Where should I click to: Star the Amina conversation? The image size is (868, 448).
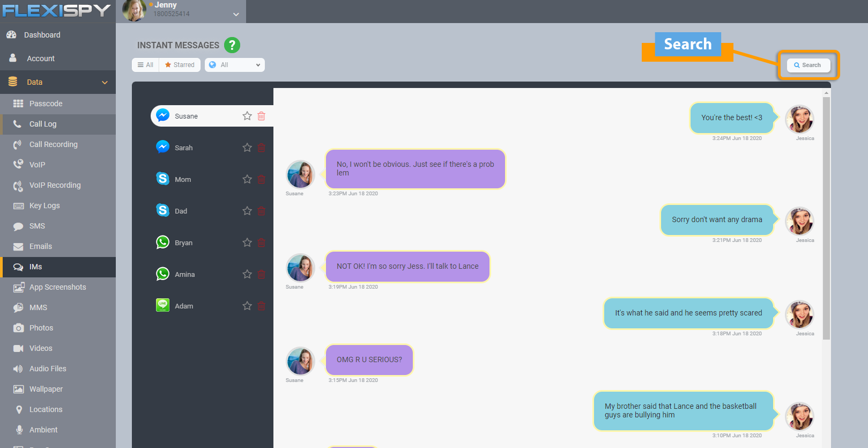[247, 274]
